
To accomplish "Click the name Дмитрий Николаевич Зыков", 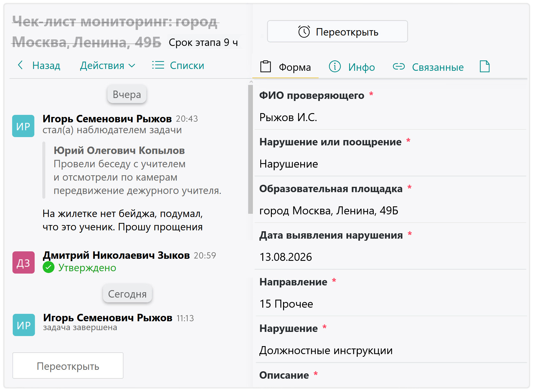I will (116, 255).
